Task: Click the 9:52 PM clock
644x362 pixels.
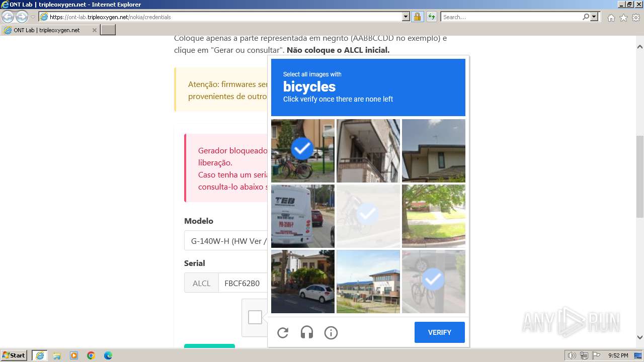Action: pos(618,355)
